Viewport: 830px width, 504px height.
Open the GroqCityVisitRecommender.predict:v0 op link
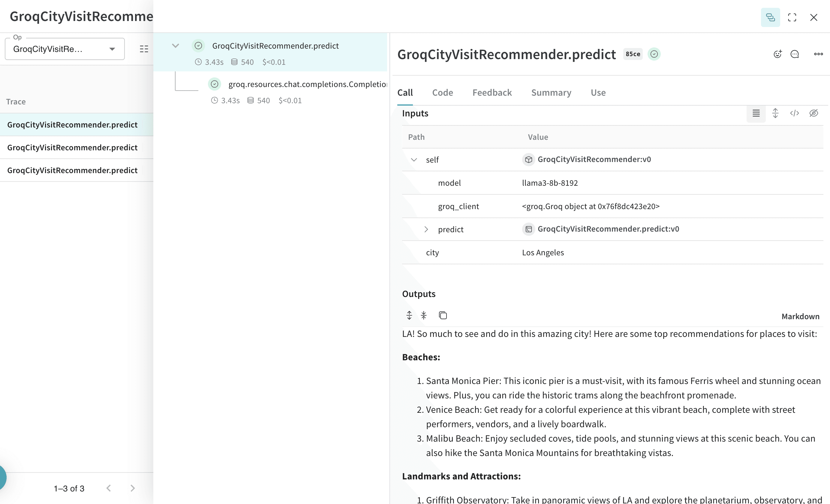coord(608,229)
